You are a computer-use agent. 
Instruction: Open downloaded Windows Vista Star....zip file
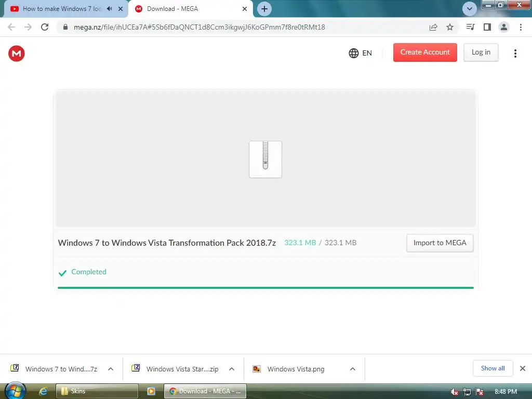[x=176, y=369]
